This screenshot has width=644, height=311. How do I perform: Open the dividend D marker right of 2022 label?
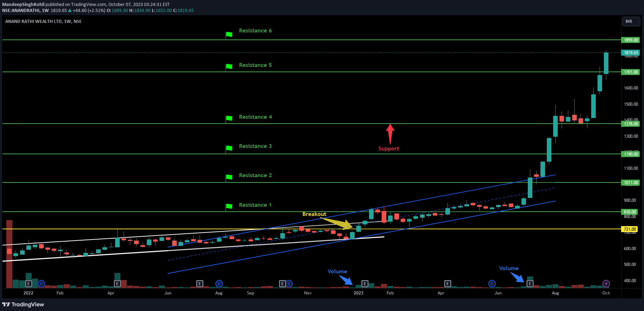pyautogui.click(x=41, y=284)
